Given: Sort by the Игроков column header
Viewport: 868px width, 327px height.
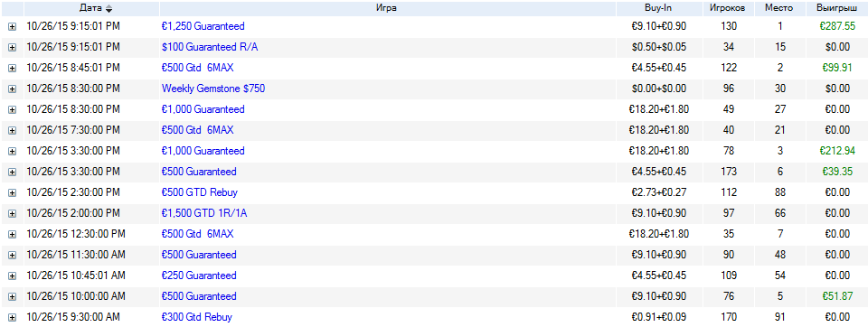Looking at the screenshot, I should [729, 8].
